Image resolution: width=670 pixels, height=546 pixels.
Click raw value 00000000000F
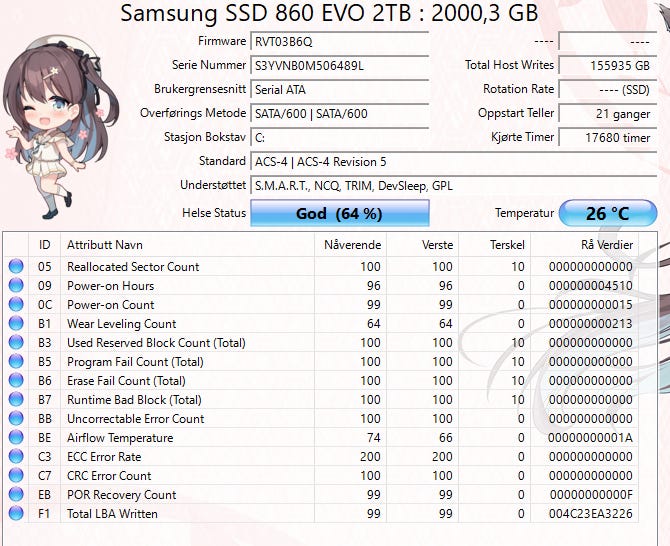[x=591, y=495]
